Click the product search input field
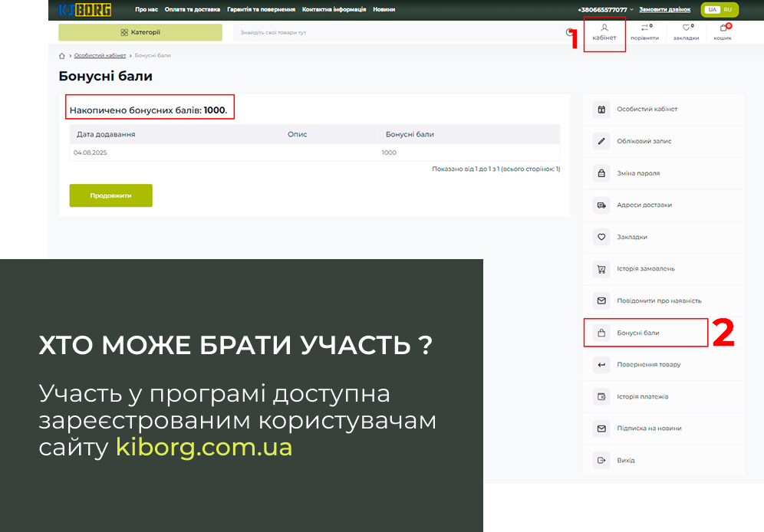This screenshot has width=764, height=532. (x=399, y=32)
